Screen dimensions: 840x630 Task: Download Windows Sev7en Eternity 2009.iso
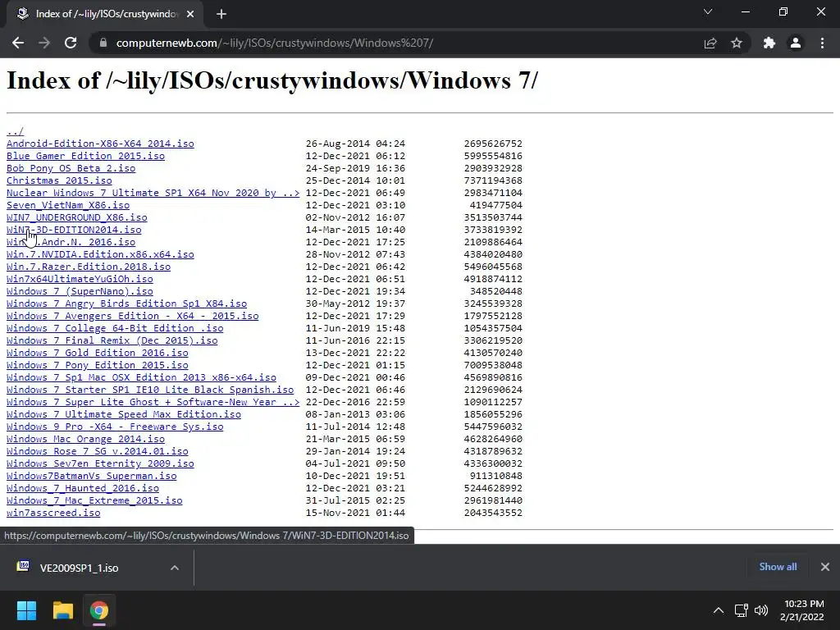tap(100, 464)
